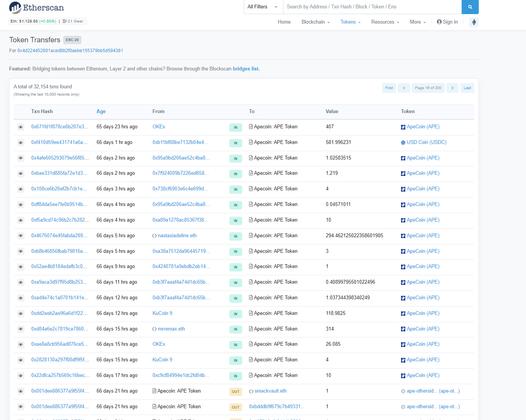The image size is (526, 420).
Task: Open sender address 0x7f924009b7226ed858
Action: coord(181,173)
